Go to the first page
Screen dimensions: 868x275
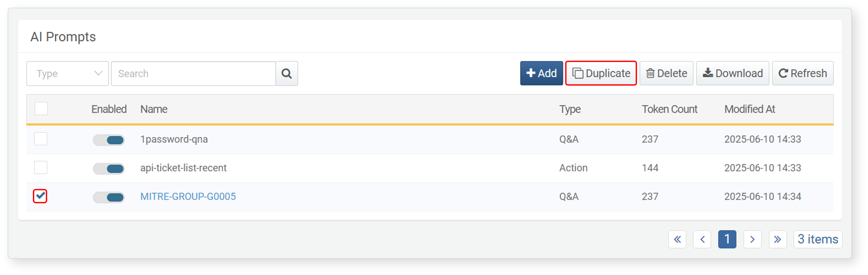(x=677, y=239)
